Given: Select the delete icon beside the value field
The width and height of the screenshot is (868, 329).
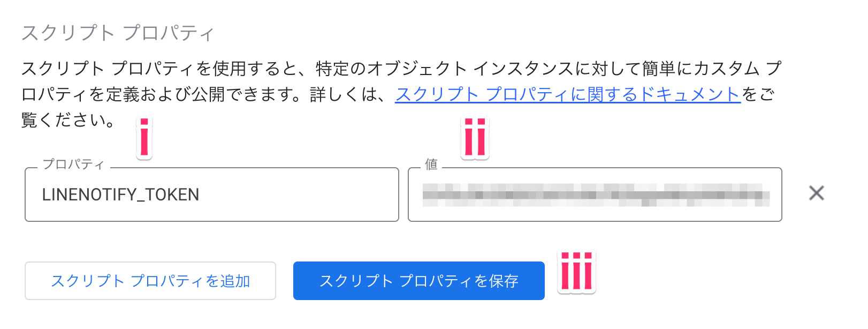Looking at the screenshot, I should coord(818,194).
